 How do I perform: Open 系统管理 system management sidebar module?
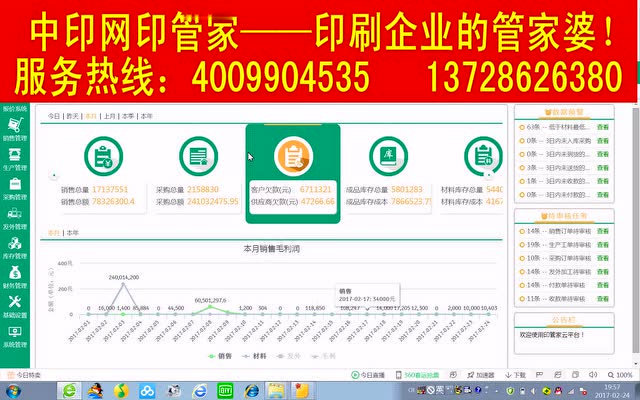click(x=15, y=337)
